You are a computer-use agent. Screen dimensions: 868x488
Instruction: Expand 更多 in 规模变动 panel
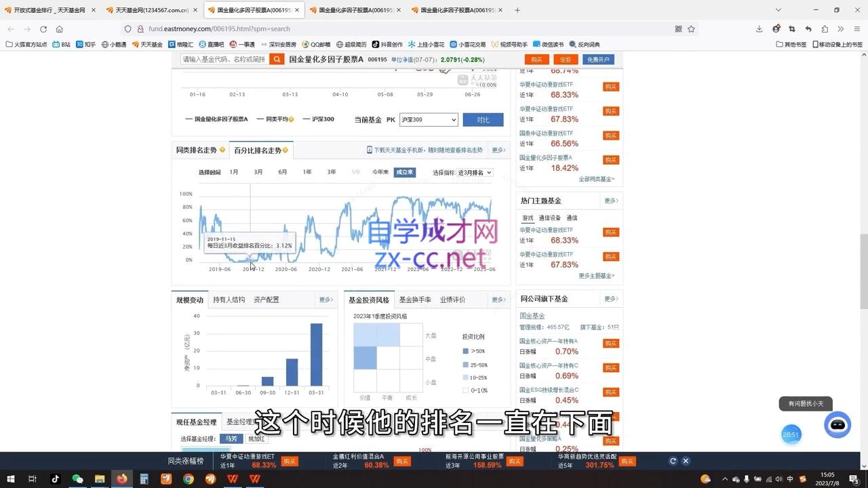(x=326, y=300)
